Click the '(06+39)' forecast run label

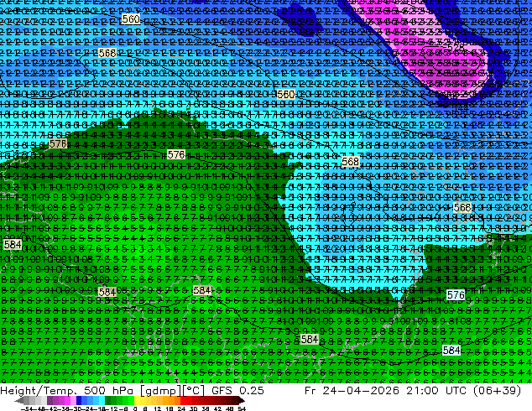point(497,391)
